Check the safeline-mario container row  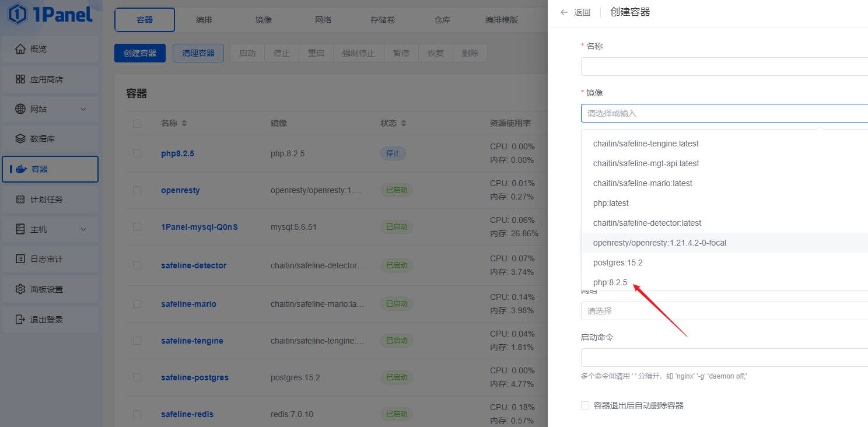[137, 304]
